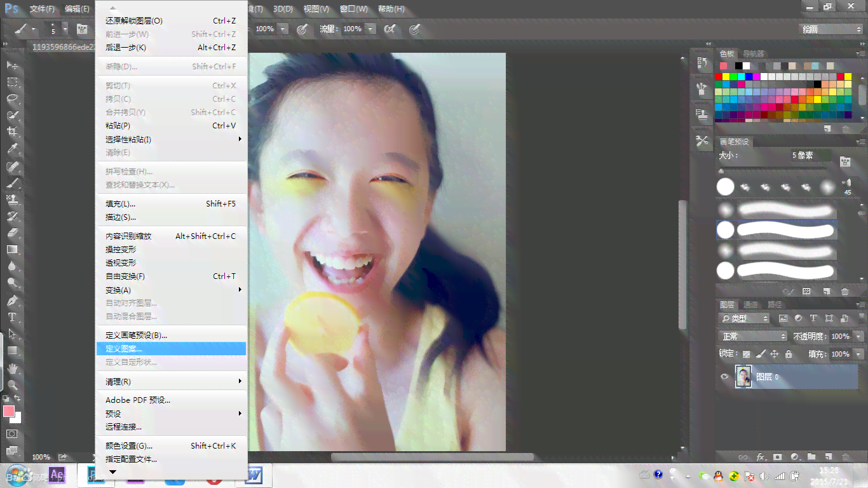
Task: Click the volume icon in system tray
Action: [764, 476]
